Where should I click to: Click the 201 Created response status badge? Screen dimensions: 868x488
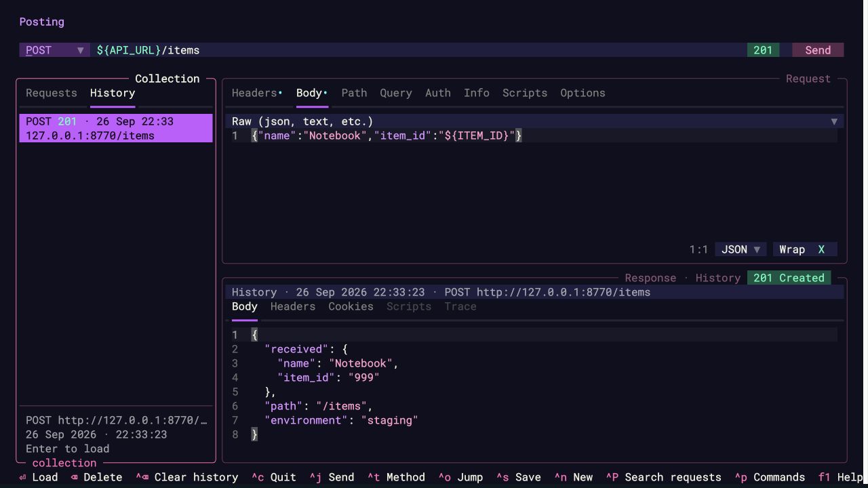(x=789, y=278)
